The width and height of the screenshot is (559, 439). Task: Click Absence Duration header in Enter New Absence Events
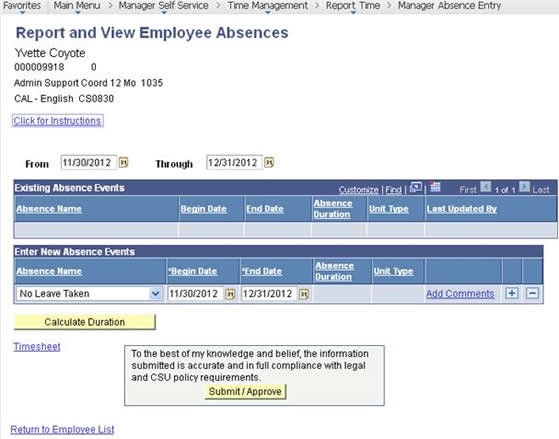point(334,271)
